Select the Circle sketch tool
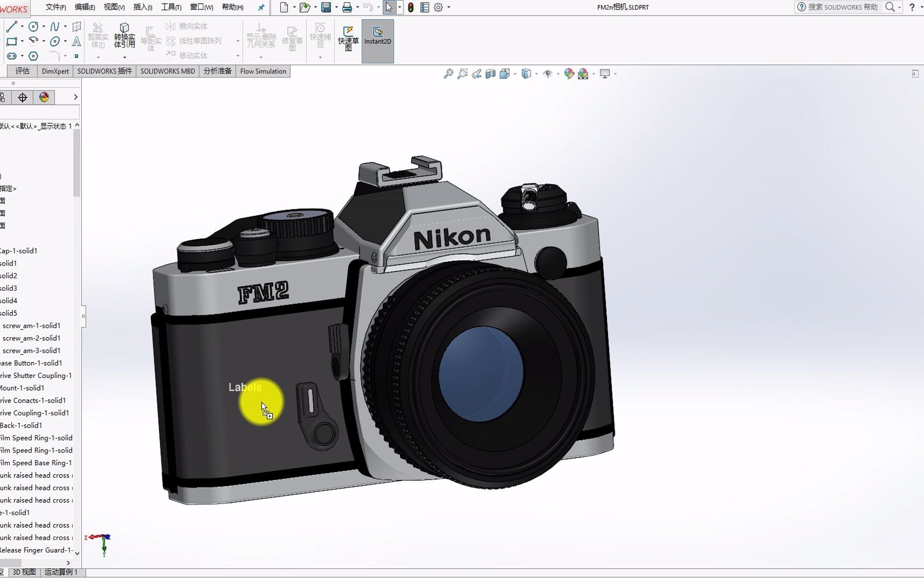This screenshot has height=578, width=924. tap(33, 27)
